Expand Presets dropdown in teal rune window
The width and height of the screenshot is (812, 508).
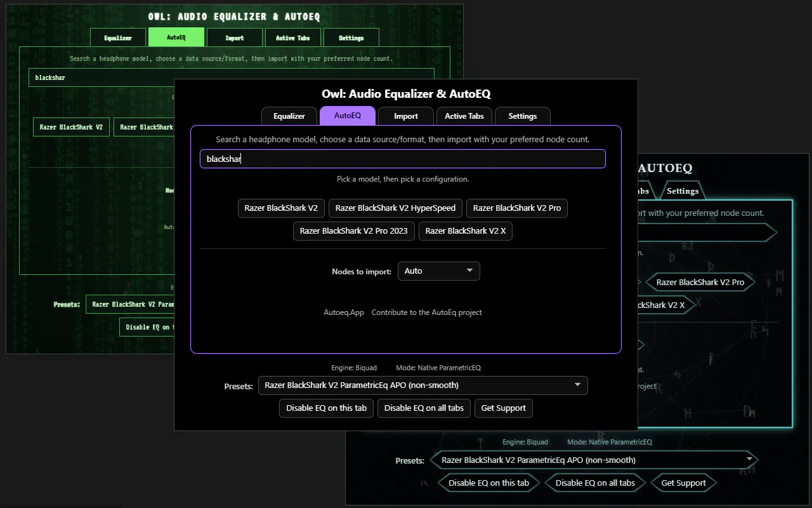click(594, 460)
